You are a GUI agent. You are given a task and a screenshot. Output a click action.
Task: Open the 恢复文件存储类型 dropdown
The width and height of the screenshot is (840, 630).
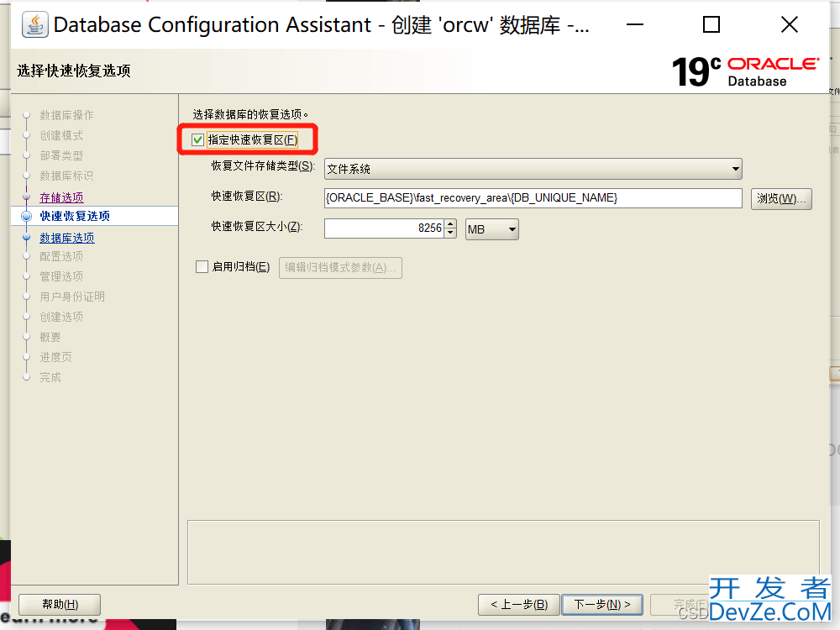pos(533,169)
